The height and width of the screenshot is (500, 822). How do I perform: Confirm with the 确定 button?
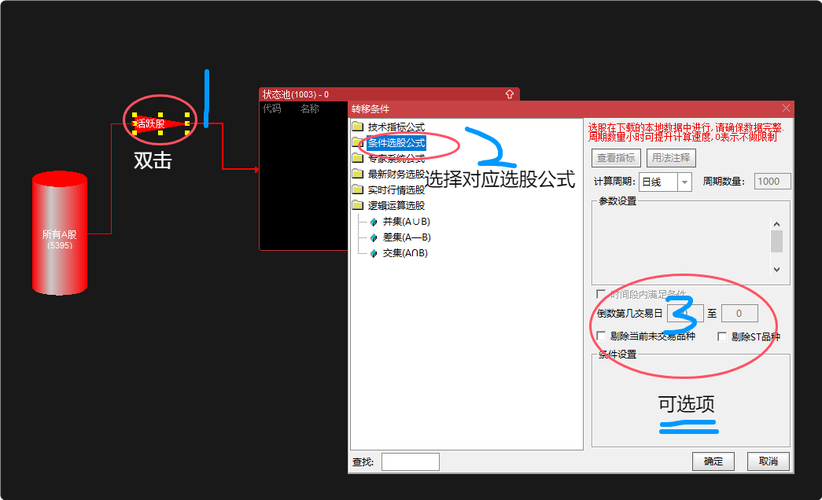[x=713, y=461]
